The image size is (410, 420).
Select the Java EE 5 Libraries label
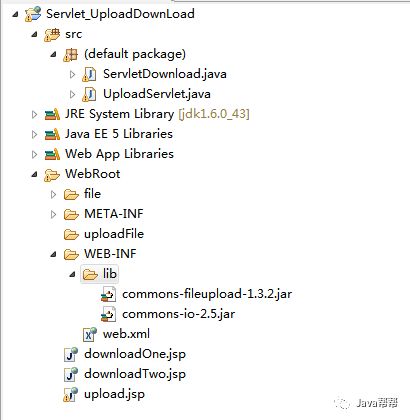tap(119, 134)
